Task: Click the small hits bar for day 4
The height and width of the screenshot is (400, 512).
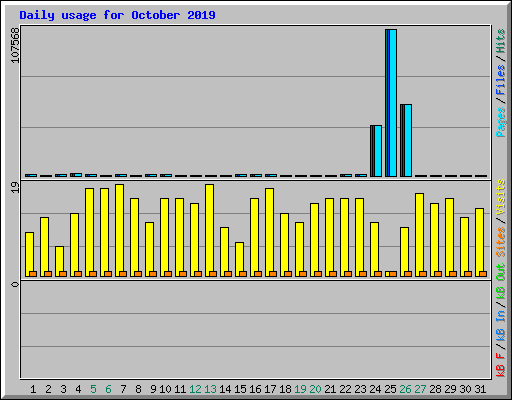Action: (76, 175)
